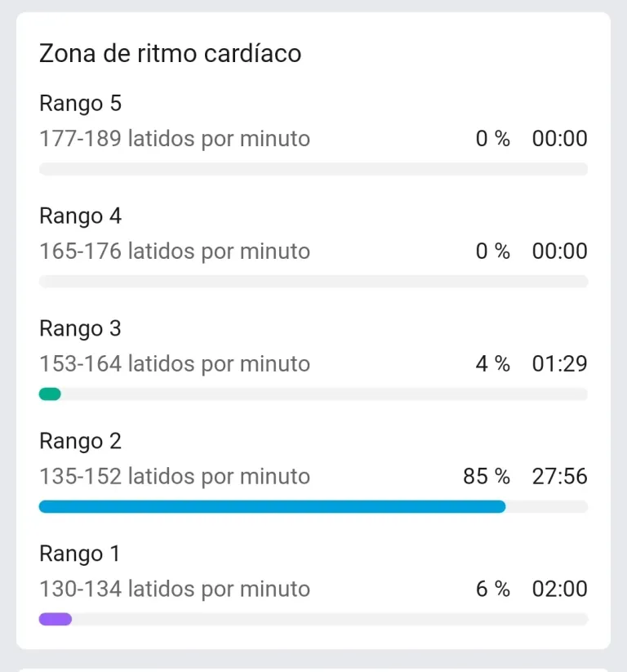
Task: Click the blue Rango 2 progress bar
Action: pos(272,506)
